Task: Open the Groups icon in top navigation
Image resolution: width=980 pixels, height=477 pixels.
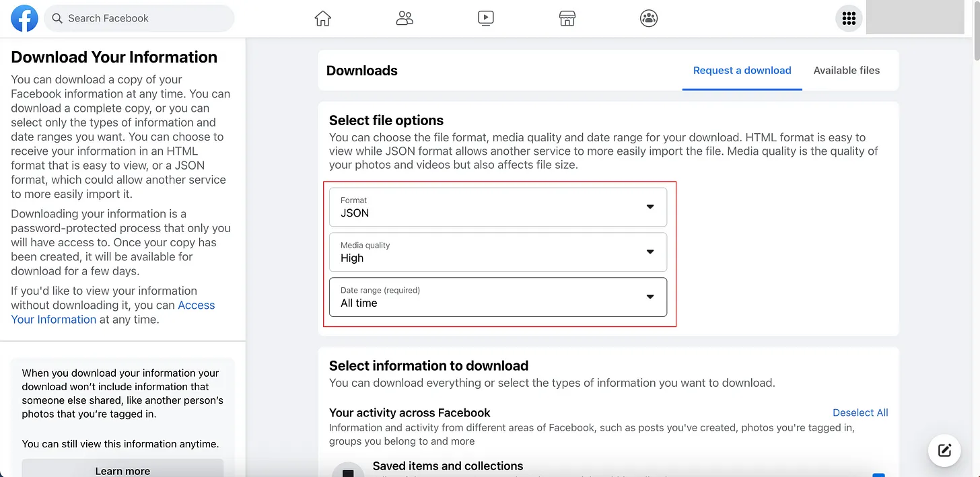Action: [649, 19]
